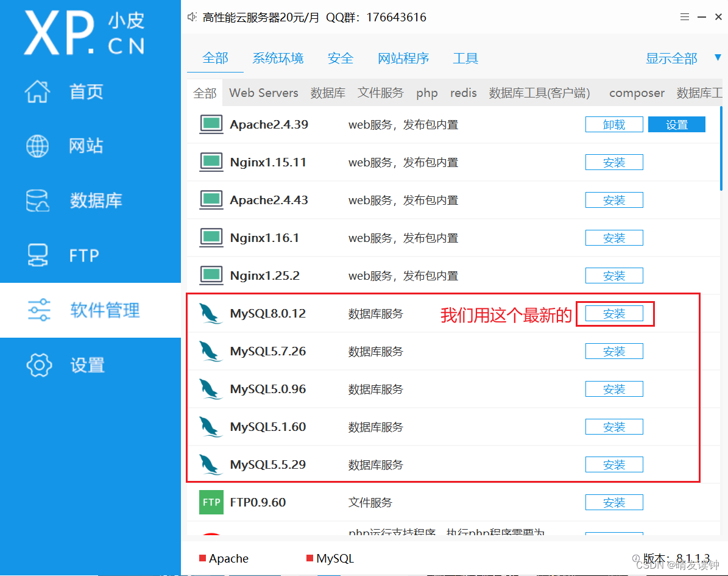This screenshot has width=728, height=576.
Task: Install Nginx1.15.11
Action: click(614, 162)
